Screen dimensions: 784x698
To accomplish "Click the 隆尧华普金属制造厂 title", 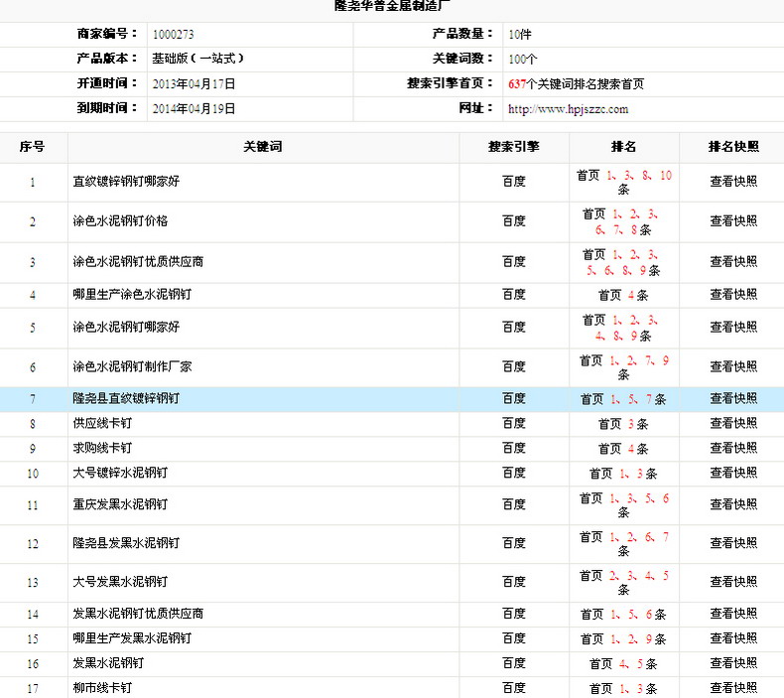I will coord(392,6).
